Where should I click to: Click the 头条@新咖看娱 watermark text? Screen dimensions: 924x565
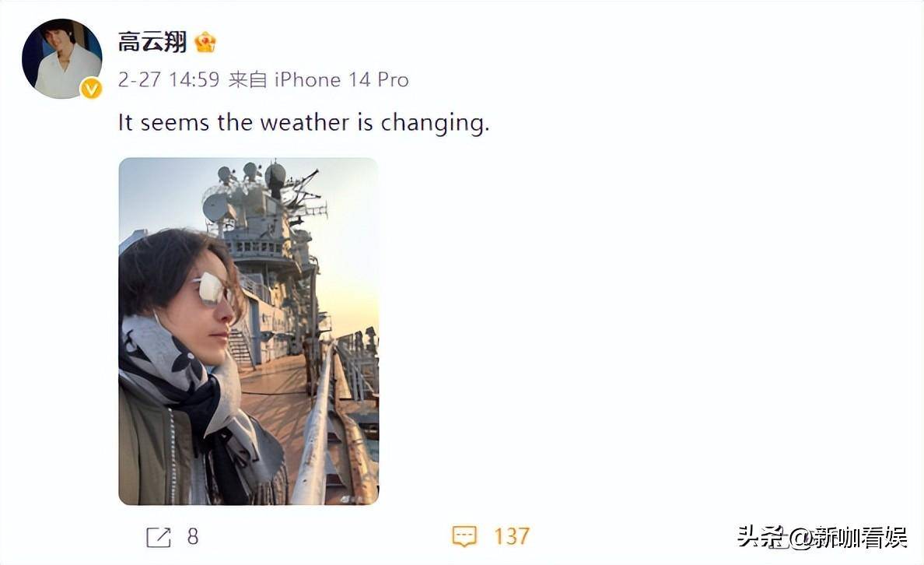click(x=822, y=537)
